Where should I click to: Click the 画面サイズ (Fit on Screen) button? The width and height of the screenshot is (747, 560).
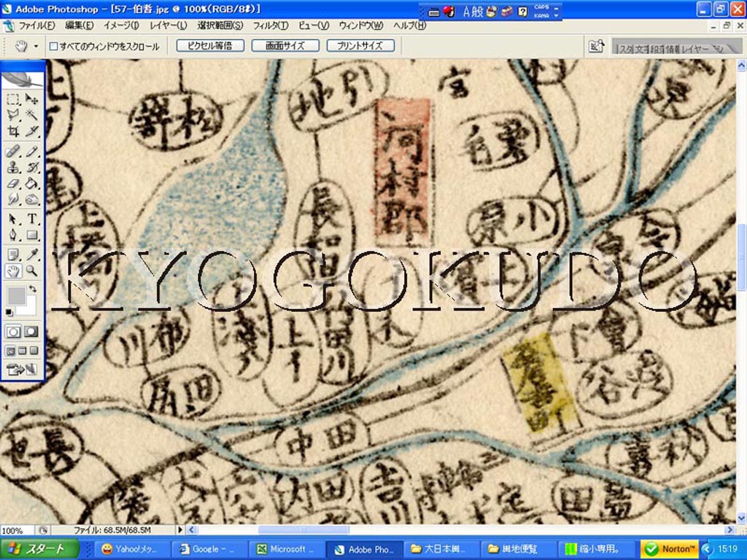[285, 46]
